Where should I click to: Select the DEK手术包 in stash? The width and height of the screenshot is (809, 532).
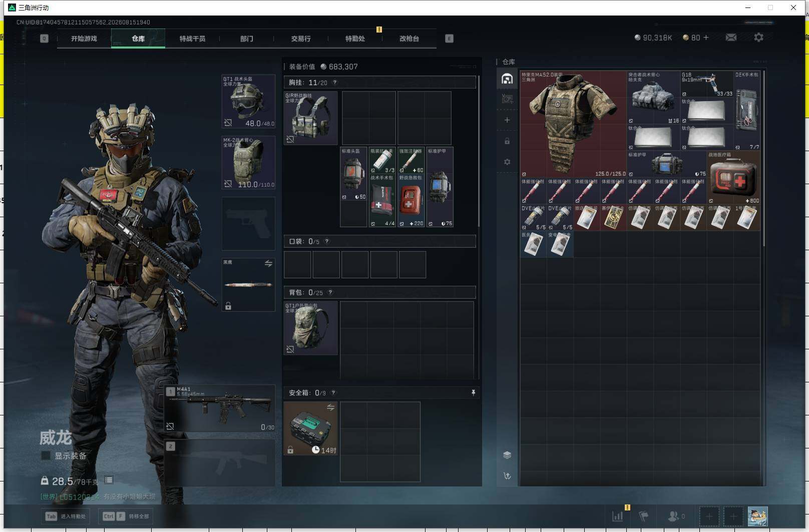coord(746,111)
